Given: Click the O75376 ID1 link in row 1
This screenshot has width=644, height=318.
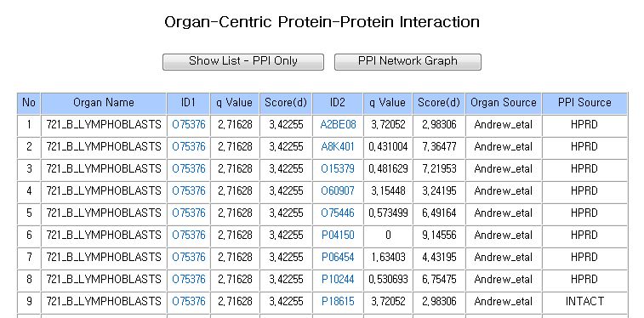Looking at the screenshot, I should point(189,125).
